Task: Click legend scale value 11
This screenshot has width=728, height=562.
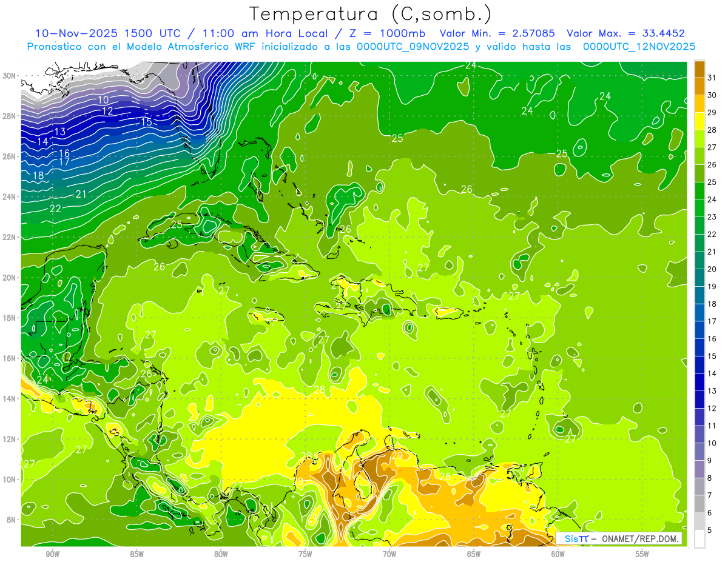Action: [713, 426]
